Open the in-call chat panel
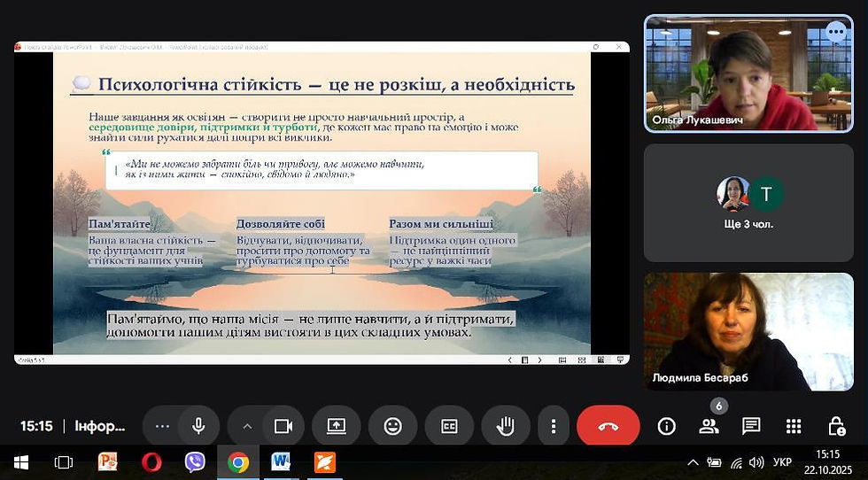This screenshot has height=480, width=868. tap(751, 426)
